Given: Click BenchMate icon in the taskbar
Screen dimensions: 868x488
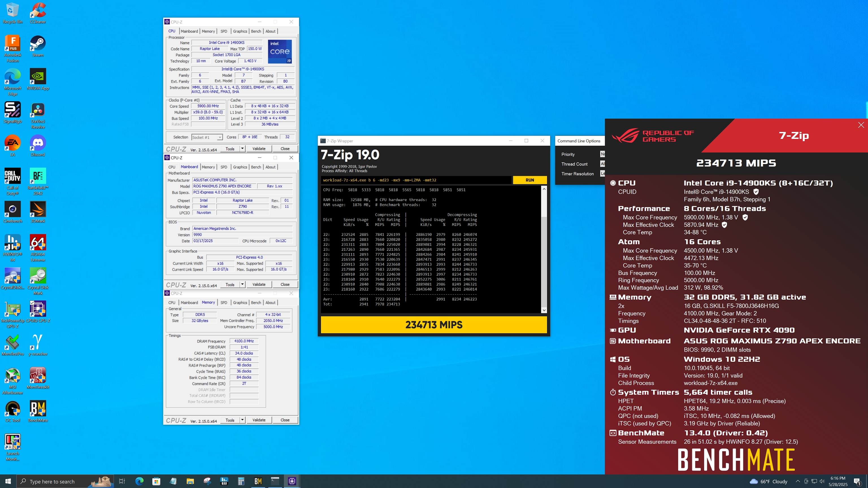Looking at the screenshot, I should [x=258, y=481].
